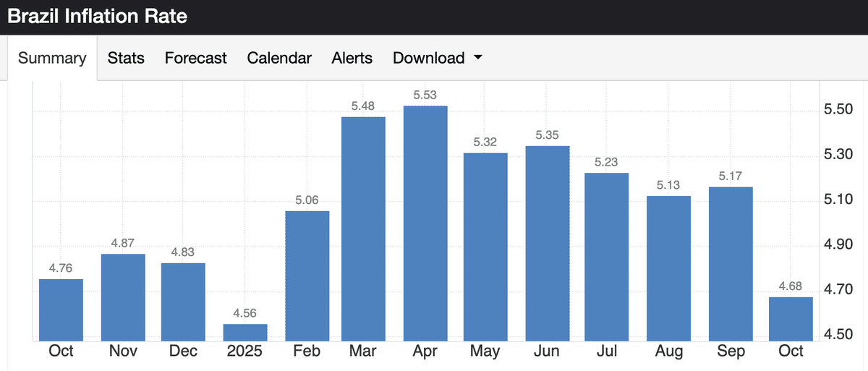The height and width of the screenshot is (371, 868).
Task: Switch to the Stats tab
Action: (126, 58)
